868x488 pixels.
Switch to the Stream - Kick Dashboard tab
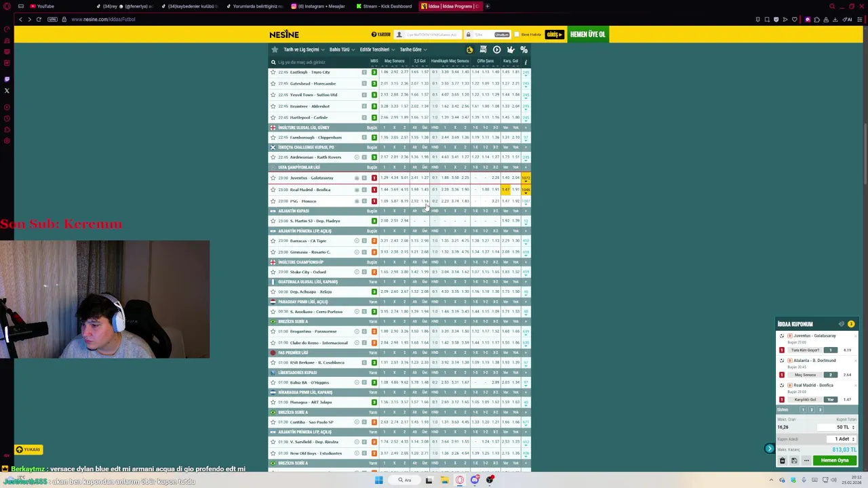384,6
